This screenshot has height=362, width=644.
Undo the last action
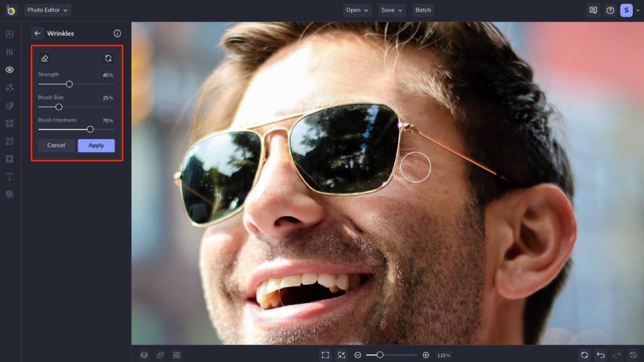(x=601, y=354)
